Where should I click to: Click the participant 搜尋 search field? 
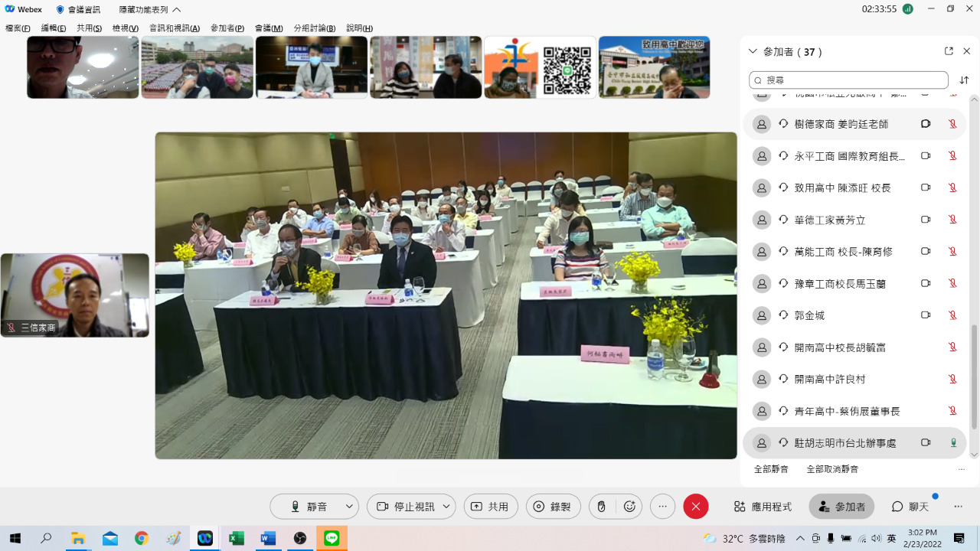pos(848,80)
